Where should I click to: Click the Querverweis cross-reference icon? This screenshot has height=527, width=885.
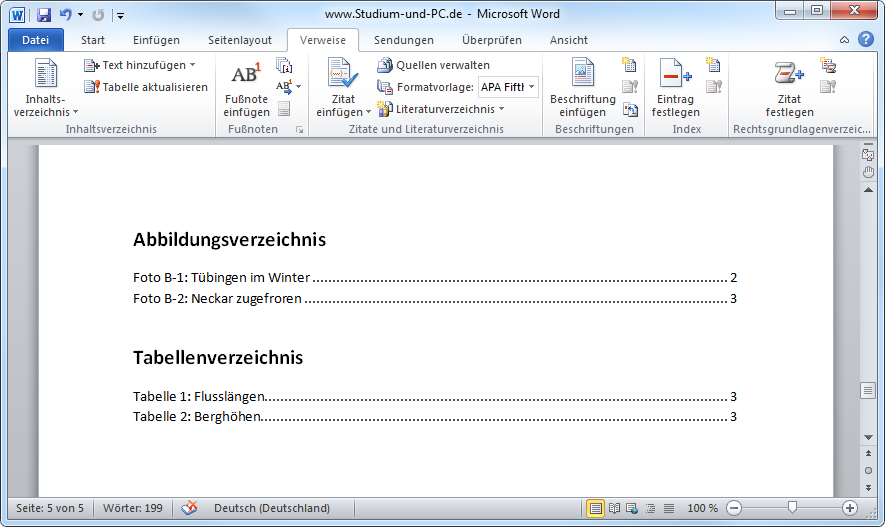(630, 109)
